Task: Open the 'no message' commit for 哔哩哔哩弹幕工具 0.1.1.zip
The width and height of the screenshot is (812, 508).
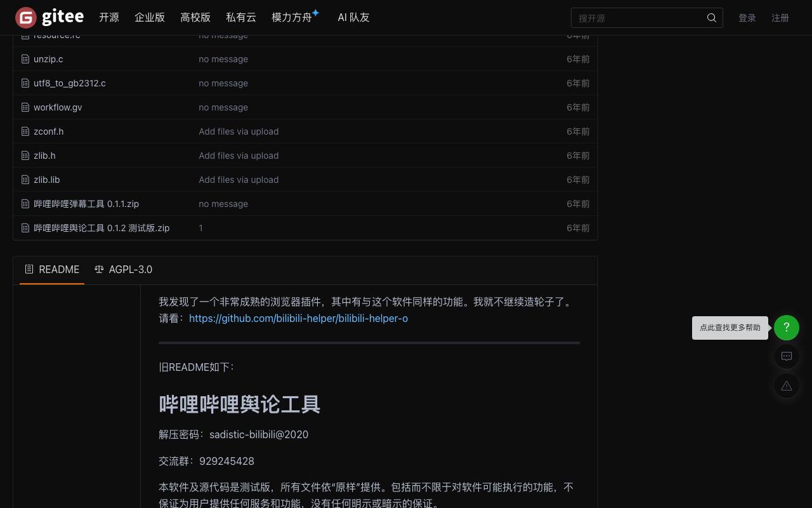Action: coord(223,204)
